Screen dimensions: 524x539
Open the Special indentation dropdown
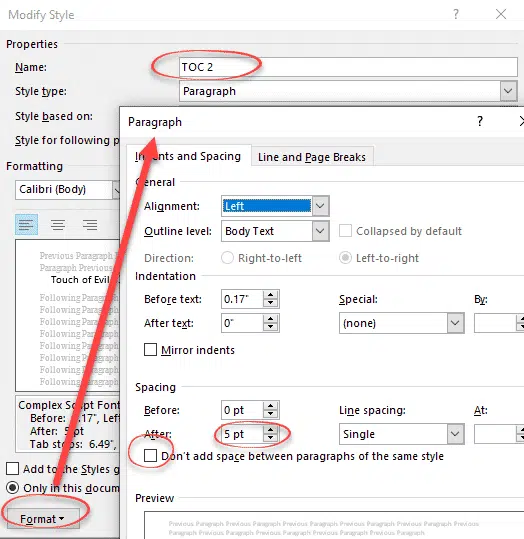(x=455, y=323)
